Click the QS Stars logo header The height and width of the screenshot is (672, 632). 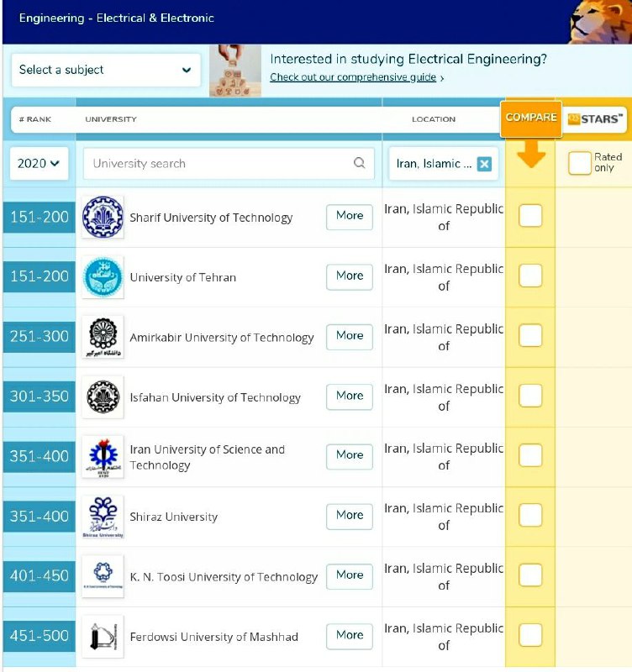(x=595, y=118)
